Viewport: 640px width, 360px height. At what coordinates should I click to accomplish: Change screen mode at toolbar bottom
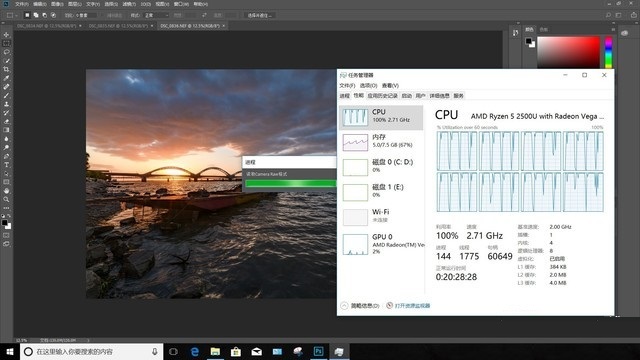[6, 244]
